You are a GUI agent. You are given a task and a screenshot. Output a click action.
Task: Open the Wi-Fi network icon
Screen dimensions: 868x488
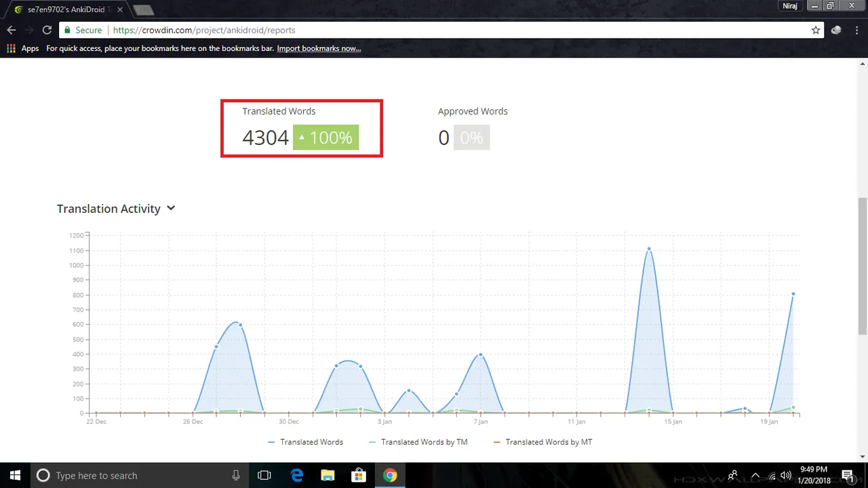tap(772, 475)
